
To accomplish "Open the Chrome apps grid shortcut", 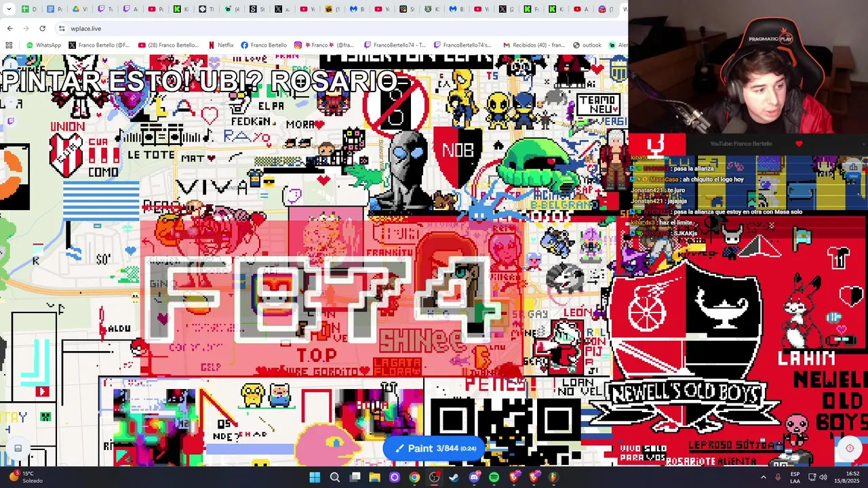I will coord(9,45).
